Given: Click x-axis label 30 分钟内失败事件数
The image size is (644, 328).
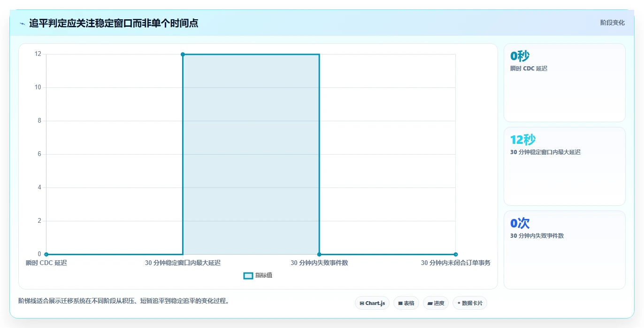Looking at the screenshot, I should tap(319, 263).
